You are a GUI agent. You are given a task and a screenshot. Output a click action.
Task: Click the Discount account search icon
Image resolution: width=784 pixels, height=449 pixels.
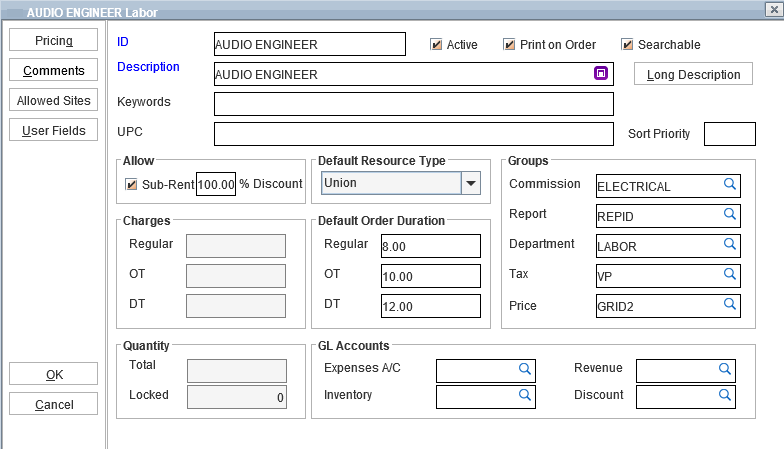tap(725, 396)
